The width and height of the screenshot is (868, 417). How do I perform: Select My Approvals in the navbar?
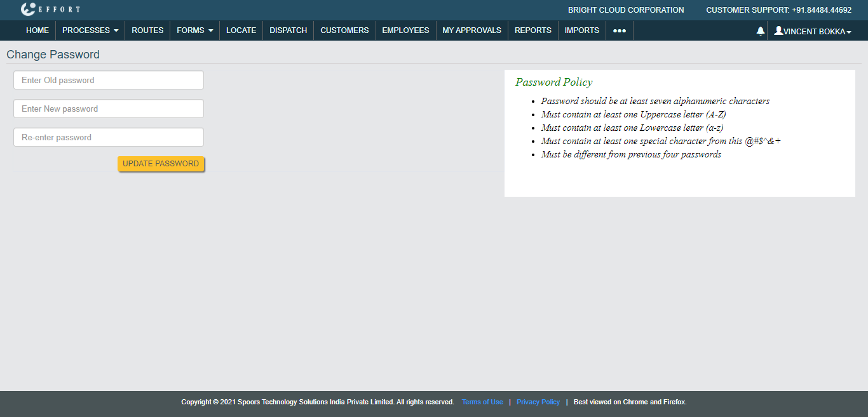pos(471,30)
